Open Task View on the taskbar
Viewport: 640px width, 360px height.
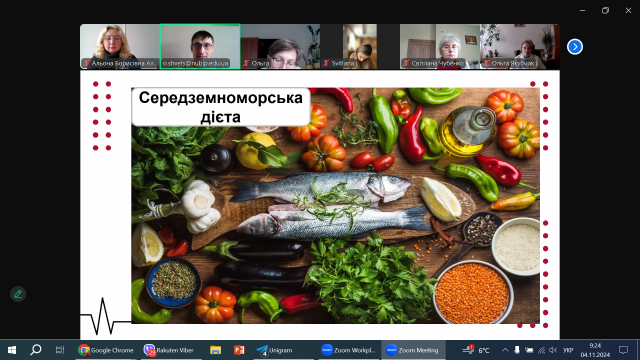pos(60,350)
